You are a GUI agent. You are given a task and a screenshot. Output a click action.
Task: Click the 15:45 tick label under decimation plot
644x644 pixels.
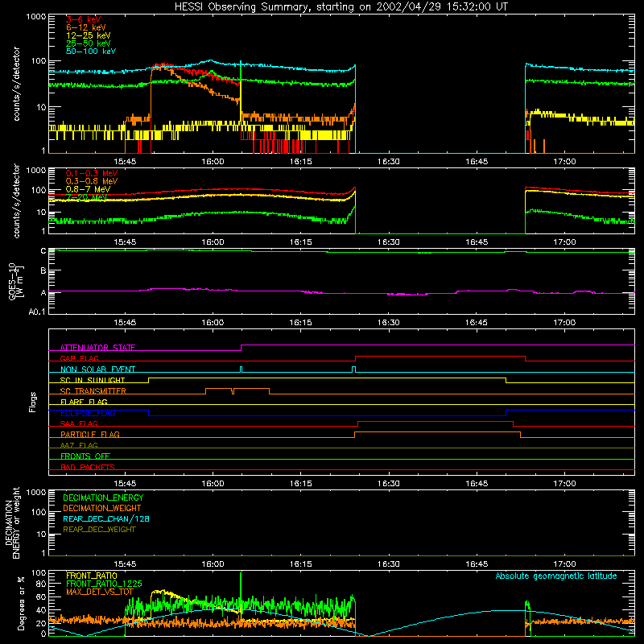click(x=125, y=564)
